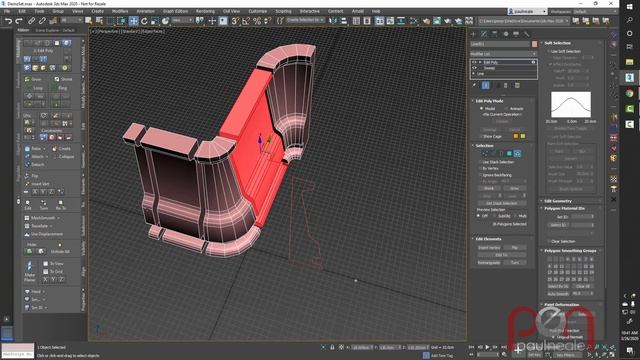Open the Modifier List dropdown
The height and width of the screenshot is (360, 640).
pos(503,54)
